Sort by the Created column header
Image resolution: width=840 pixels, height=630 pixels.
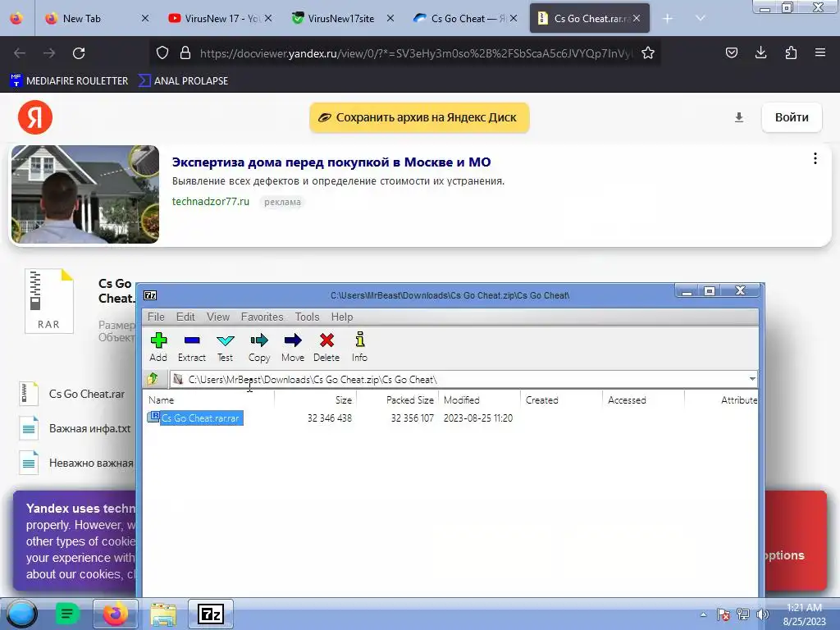[561, 399]
